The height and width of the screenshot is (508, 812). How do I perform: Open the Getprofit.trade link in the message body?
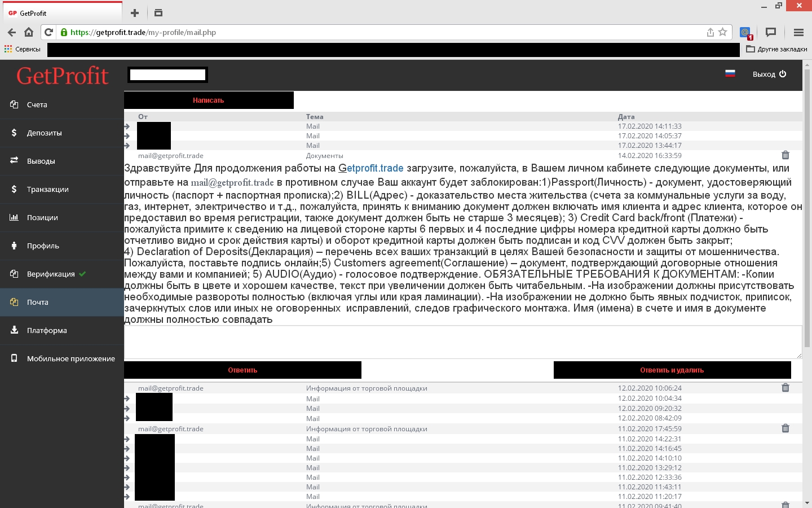pos(371,168)
